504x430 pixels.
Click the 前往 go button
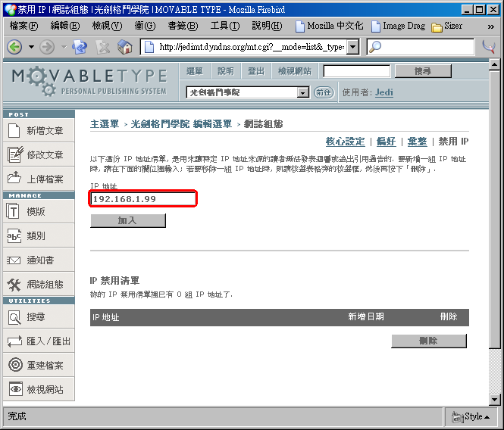324,92
